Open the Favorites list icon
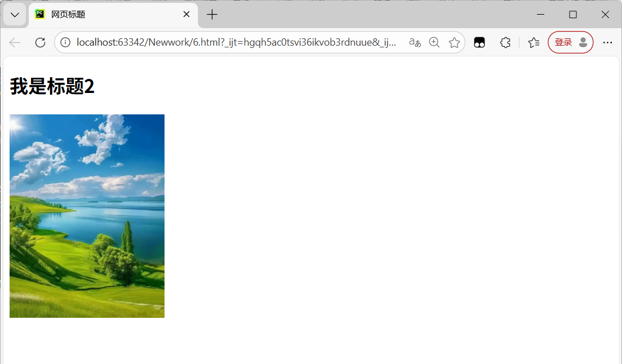Viewport: 622px width, 364px height. (x=534, y=42)
